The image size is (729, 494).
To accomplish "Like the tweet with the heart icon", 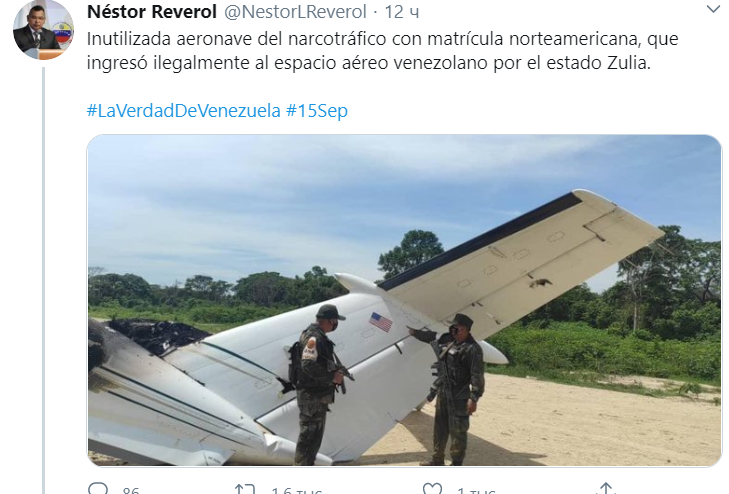I will click(x=432, y=489).
